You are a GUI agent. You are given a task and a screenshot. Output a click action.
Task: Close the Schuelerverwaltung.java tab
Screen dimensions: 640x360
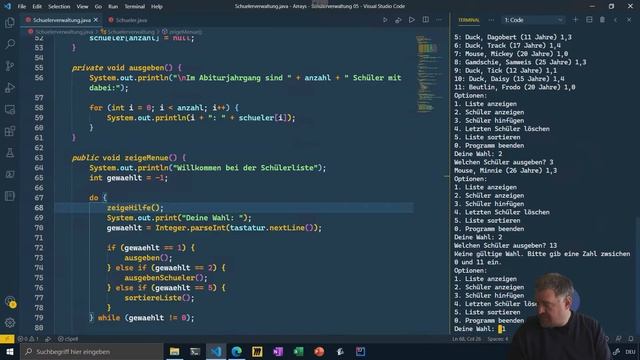point(96,20)
